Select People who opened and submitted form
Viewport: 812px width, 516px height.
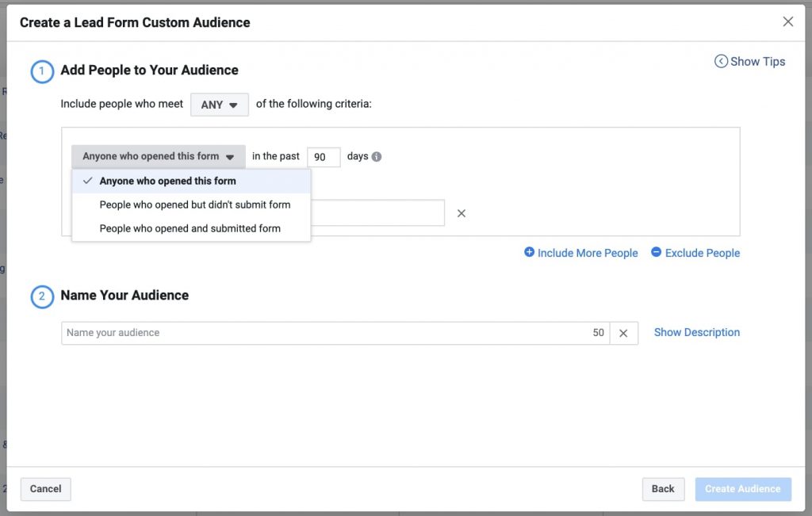(x=190, y=228)
